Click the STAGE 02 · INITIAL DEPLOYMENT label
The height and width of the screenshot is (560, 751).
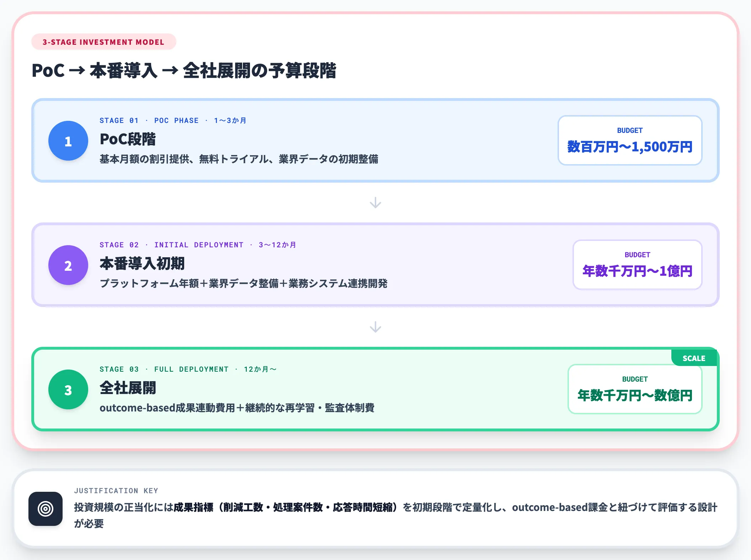click(198, 245)
